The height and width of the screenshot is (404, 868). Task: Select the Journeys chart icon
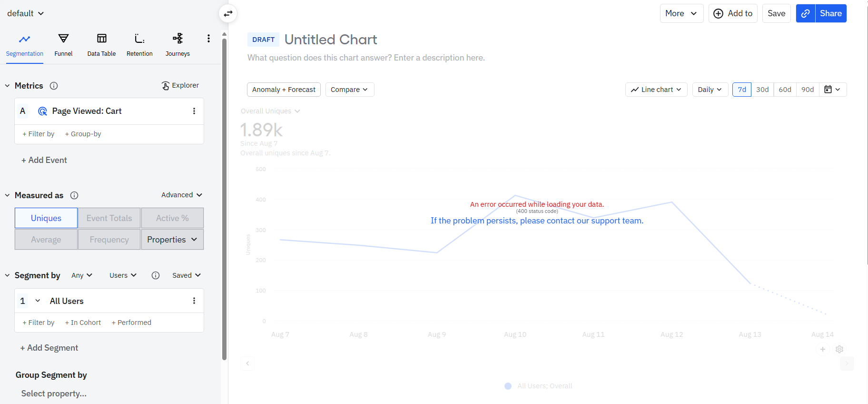tap(178, 39)
